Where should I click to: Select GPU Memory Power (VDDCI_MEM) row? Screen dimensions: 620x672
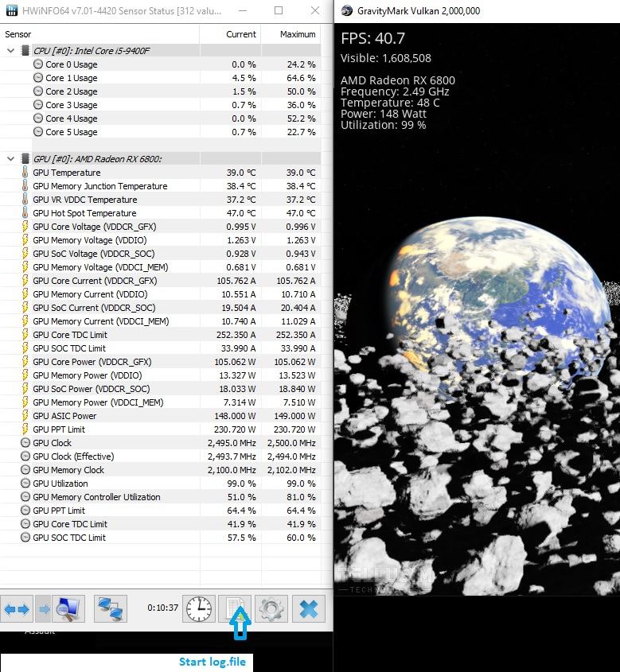click(160, 402)
